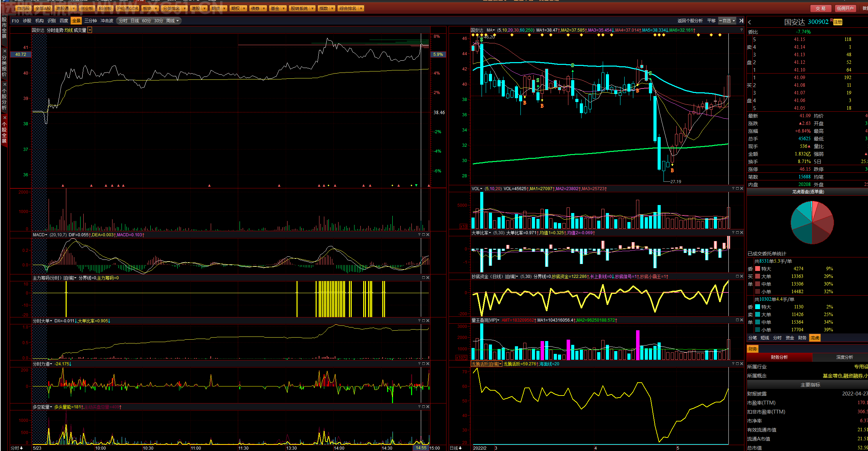This screenshot has width=868, height=451.
Task: Close the 主力筹码 indicator panel
Action: (428, 278)
